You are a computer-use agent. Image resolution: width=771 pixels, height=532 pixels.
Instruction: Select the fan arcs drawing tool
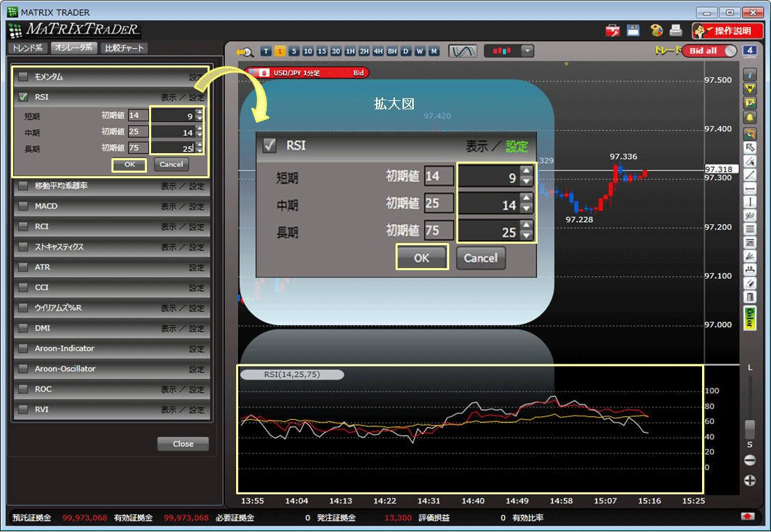pos(750,215)
